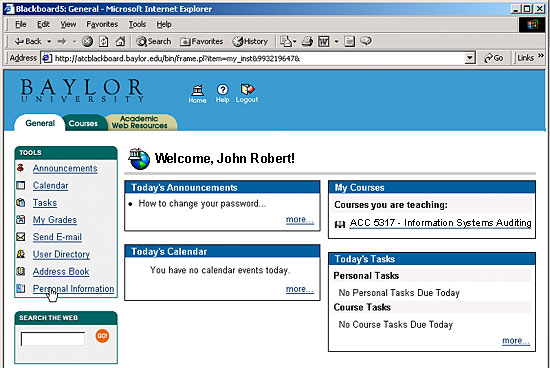The height and width of the screenshot is (368, 550).
Task: Expand the Address bar dropdown
Action: pyautogui.click(x=470, y=58)
